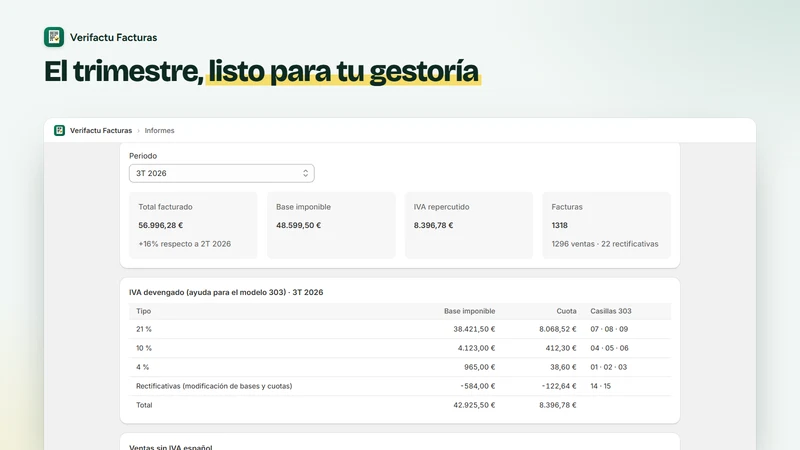Click the text +16% respecto a 2T 2026
800x450 pixels.
point(185,244)
